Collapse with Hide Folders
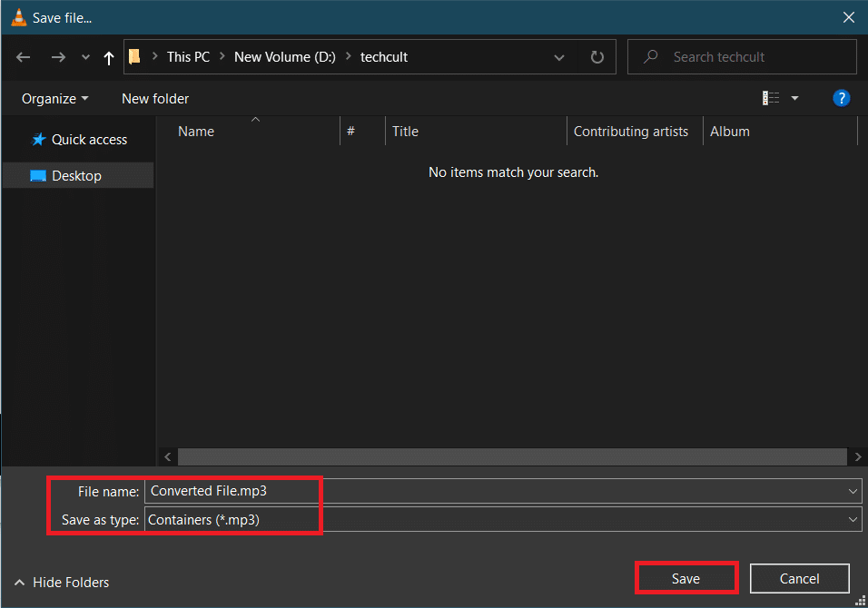This screenshot has width=868, height=608. pos(62,582)
